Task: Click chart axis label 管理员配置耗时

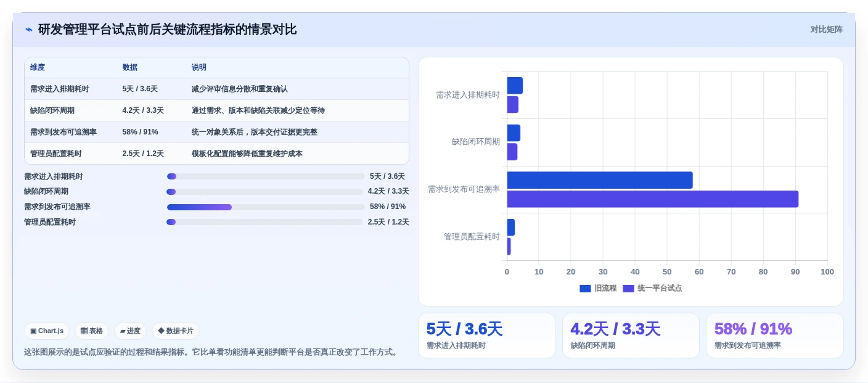Action: point(472,237)
